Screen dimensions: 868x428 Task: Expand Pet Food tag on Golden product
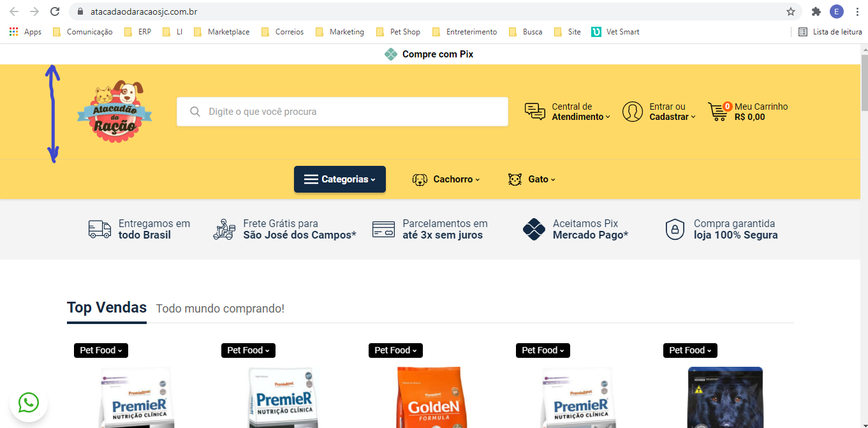[395, 350]
